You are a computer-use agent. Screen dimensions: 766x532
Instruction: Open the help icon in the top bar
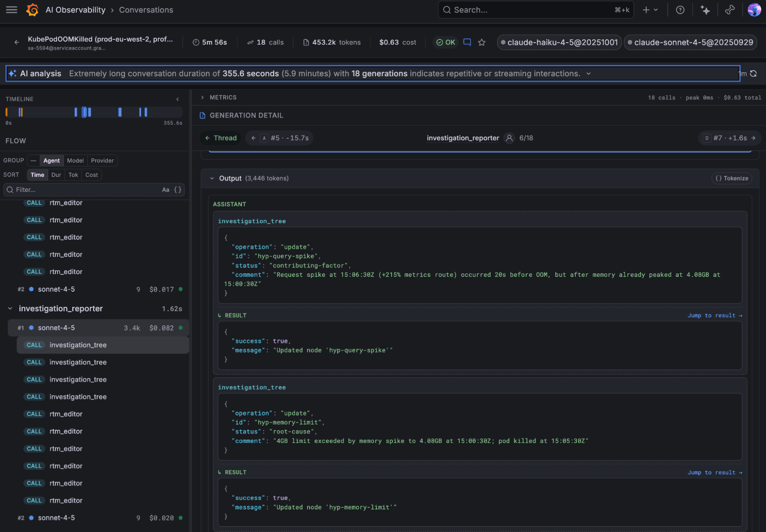point(680,10)
